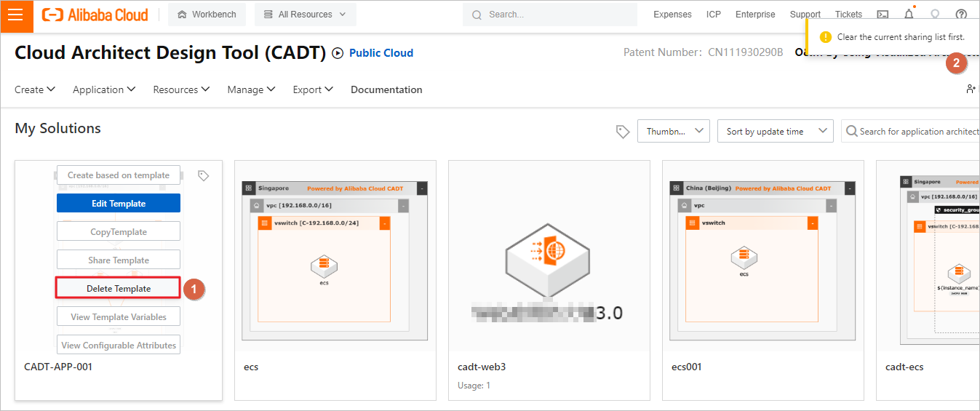Screen dimensions: 980x411
Task: Collapse the Singapore region in ecs thumbnail
Action: [x=422, y=188]
